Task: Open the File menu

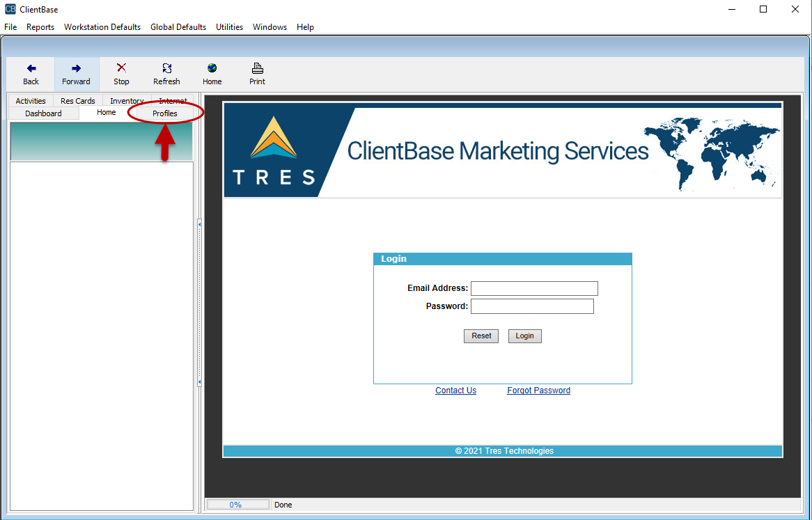Action: pyautogui.click(x=10, y=27)
